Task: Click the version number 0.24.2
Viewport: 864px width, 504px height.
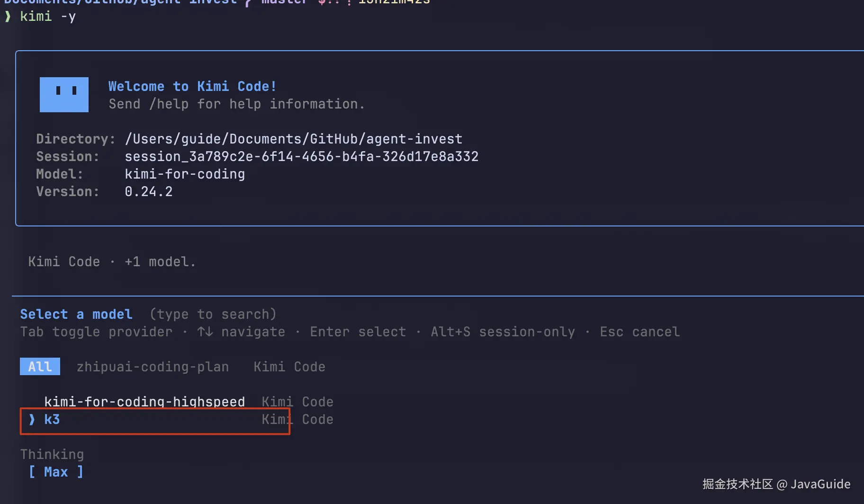Action: pyautogui.click(x=149, y=191)
